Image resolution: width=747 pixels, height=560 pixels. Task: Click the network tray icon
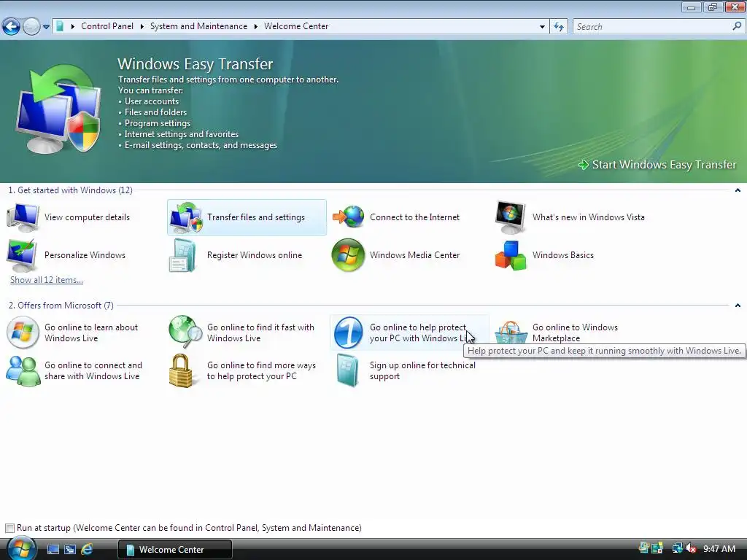pos(677,548)
